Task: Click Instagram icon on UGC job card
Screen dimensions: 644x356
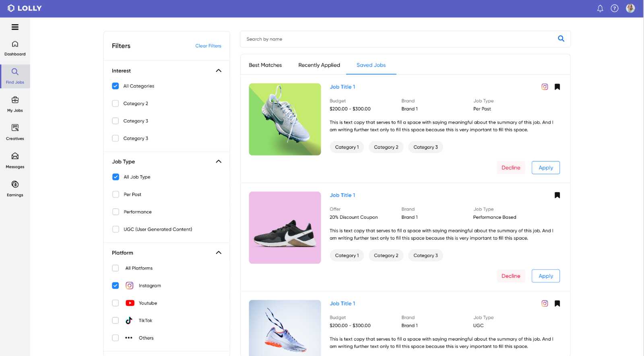Action: [545, 303]
